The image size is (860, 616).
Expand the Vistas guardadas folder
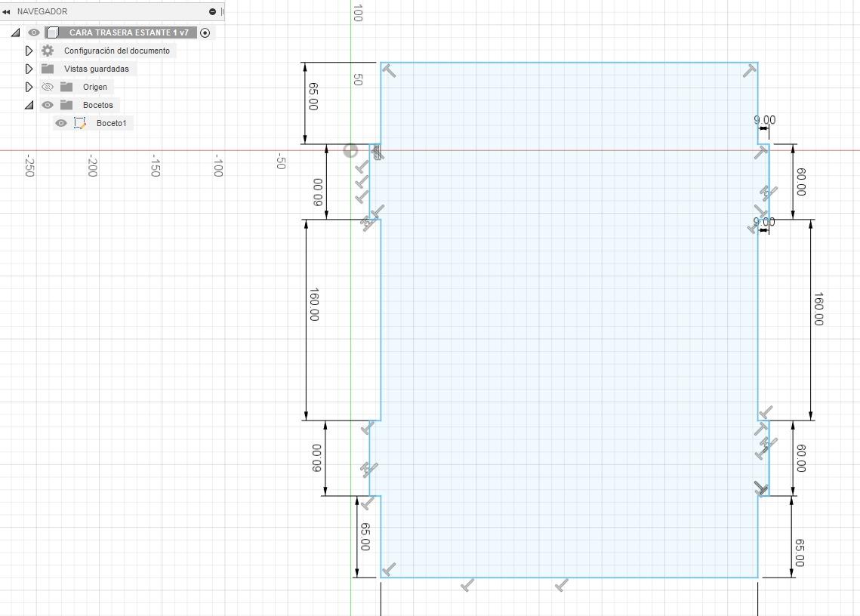(x=29, y=69)
